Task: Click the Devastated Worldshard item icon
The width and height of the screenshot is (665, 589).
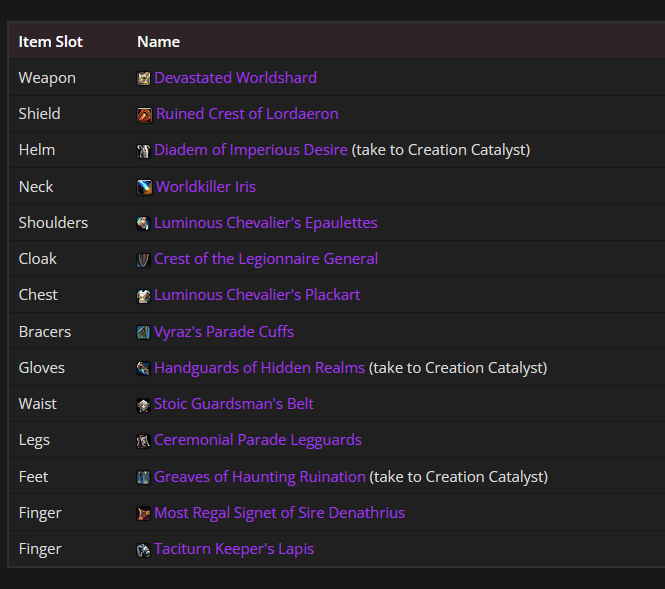Action: pyautogui.click(x=143, y=78)
